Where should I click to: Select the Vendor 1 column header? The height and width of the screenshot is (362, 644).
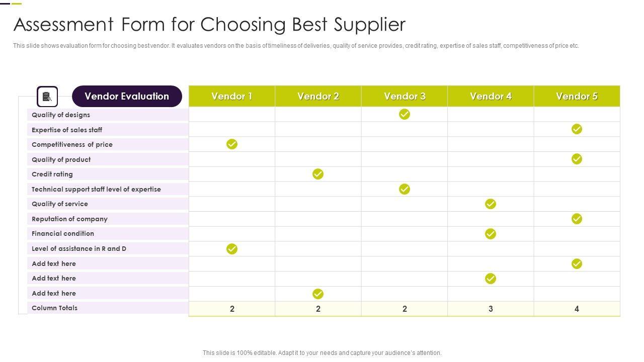pyautogui.click(x=232, y=96)
